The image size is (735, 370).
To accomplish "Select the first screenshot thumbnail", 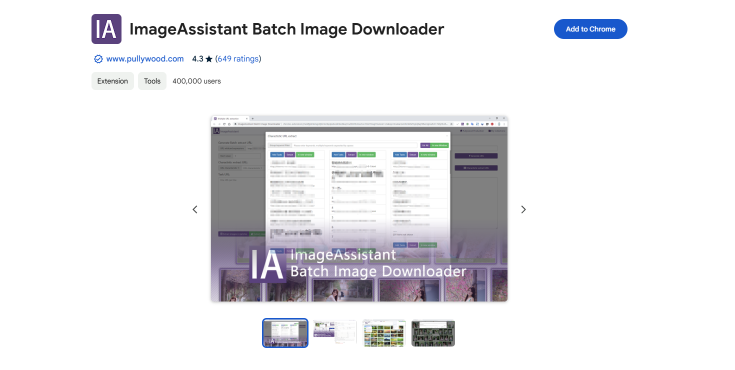I will pos(285,333).
